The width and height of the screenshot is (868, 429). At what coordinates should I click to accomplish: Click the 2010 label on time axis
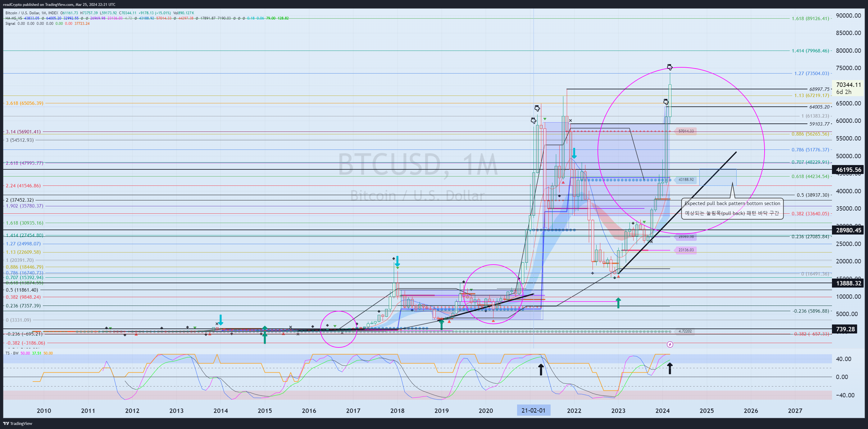click(x=44, y=411)
